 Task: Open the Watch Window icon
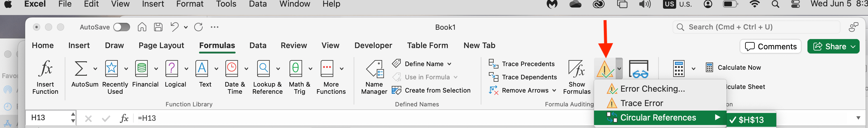638,69
